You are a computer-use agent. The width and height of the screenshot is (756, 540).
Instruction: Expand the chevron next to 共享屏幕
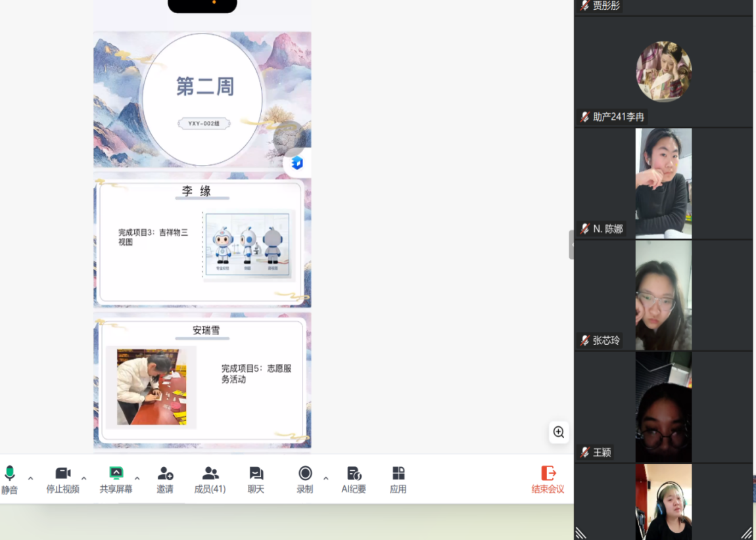coord(137,478)
